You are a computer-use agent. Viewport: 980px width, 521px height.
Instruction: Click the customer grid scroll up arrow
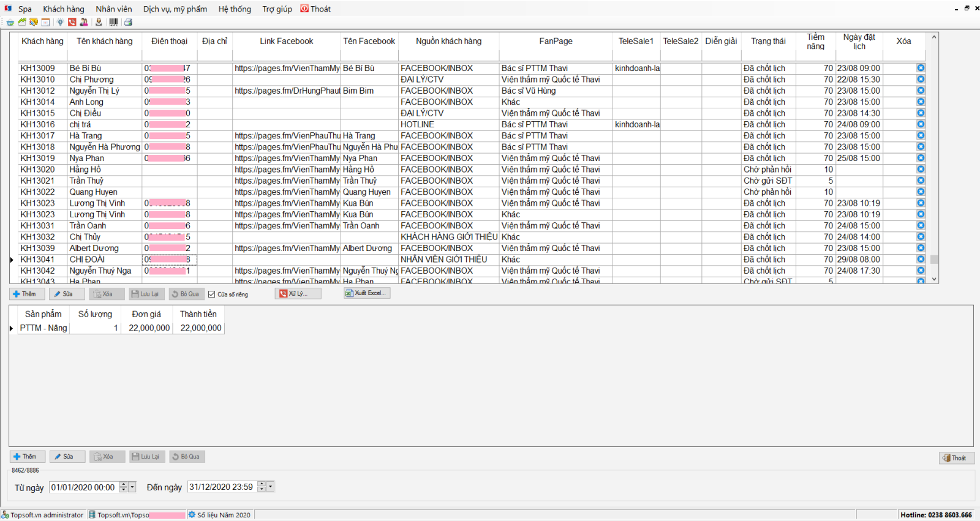[x=934, y=37]
